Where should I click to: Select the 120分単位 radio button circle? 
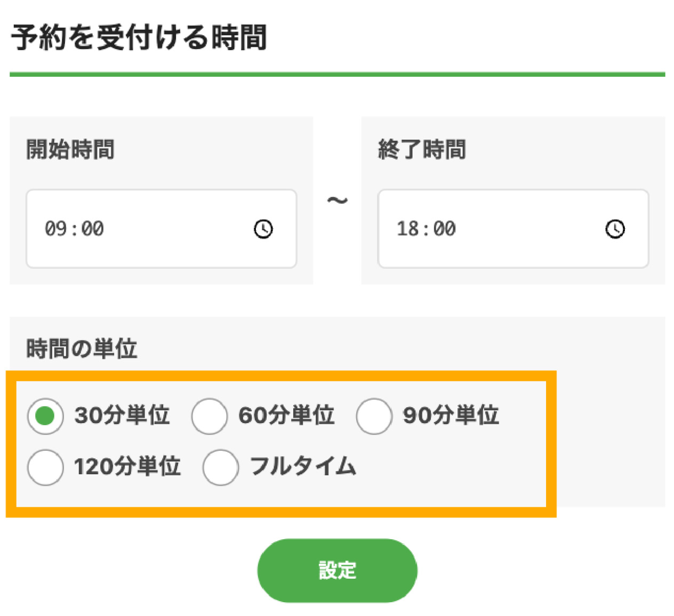[45, 467]
